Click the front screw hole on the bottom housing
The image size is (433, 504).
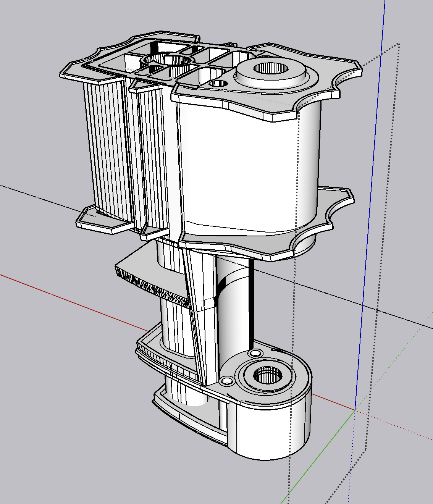coord(227,381)
